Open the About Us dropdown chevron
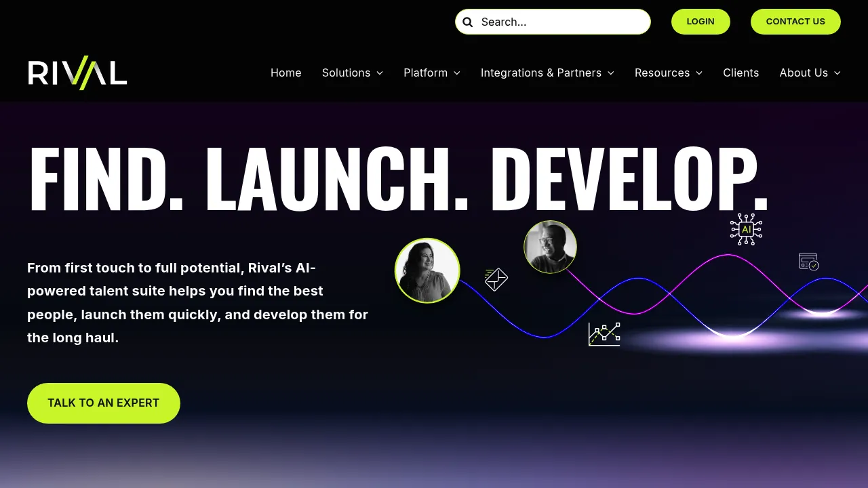The height and width of the screenshot is (488, 868). point(837,73)
